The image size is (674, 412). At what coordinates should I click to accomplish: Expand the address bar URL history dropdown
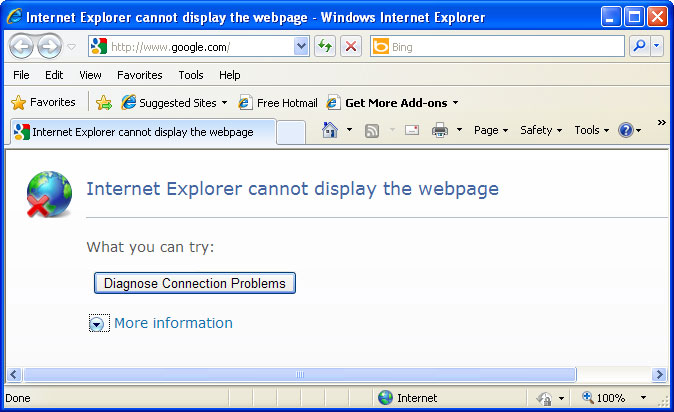301,46
